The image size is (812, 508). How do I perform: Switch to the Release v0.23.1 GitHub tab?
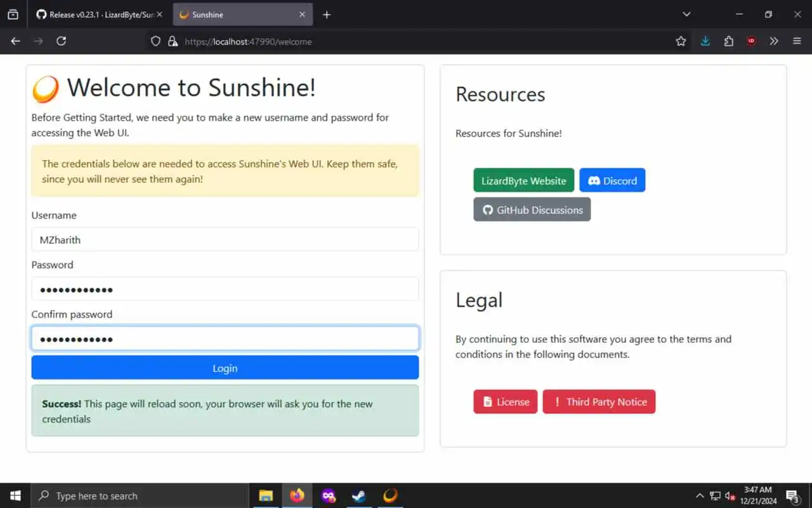100,14
